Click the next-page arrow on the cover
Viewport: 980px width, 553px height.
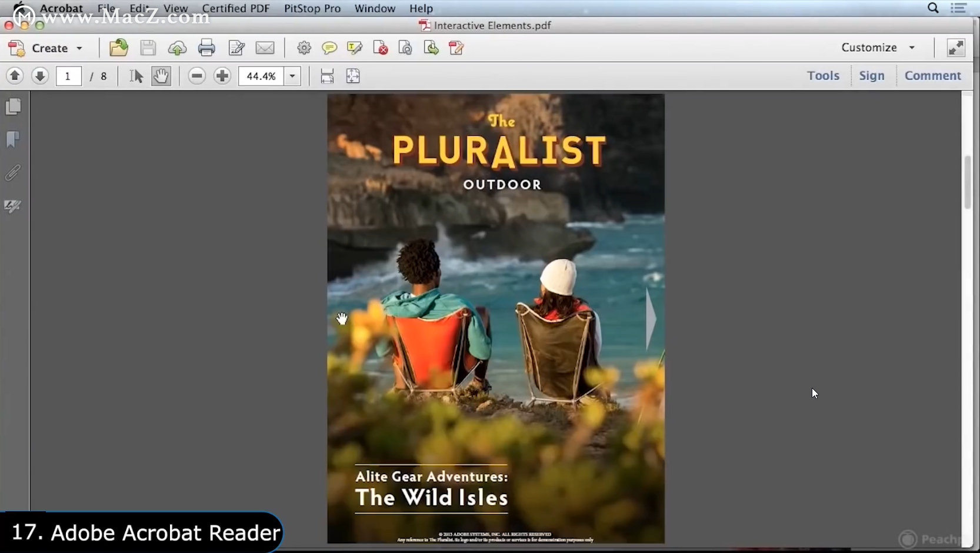pos(651,319)
